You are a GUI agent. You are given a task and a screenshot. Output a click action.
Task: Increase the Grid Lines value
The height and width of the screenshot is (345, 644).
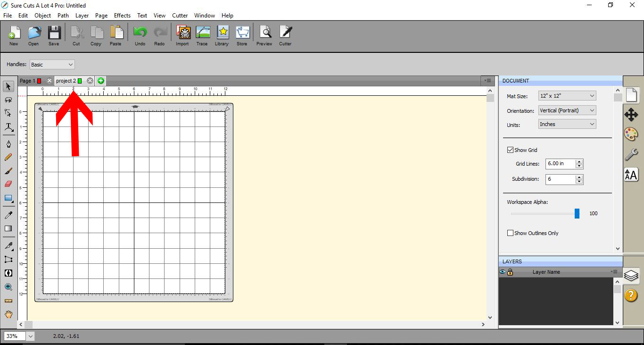[579, 161]
